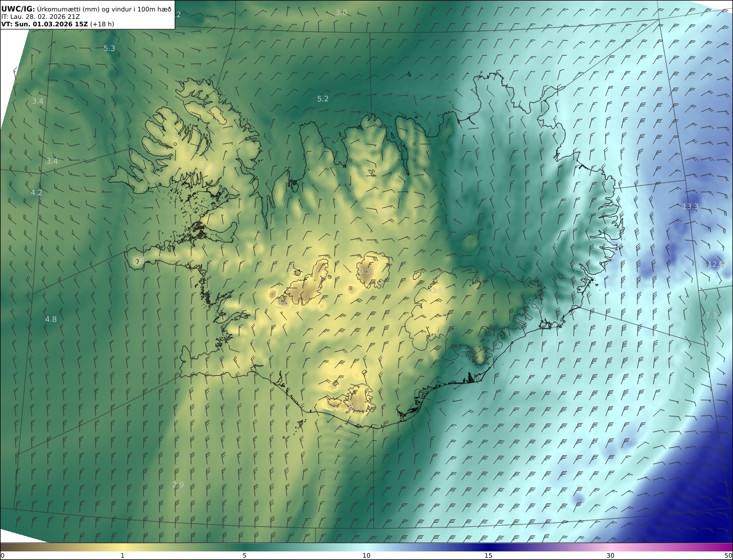Click the colorbar tick labeled "15"
The image size is (733, 560).
pyautogui.click(x=488, y=555)
